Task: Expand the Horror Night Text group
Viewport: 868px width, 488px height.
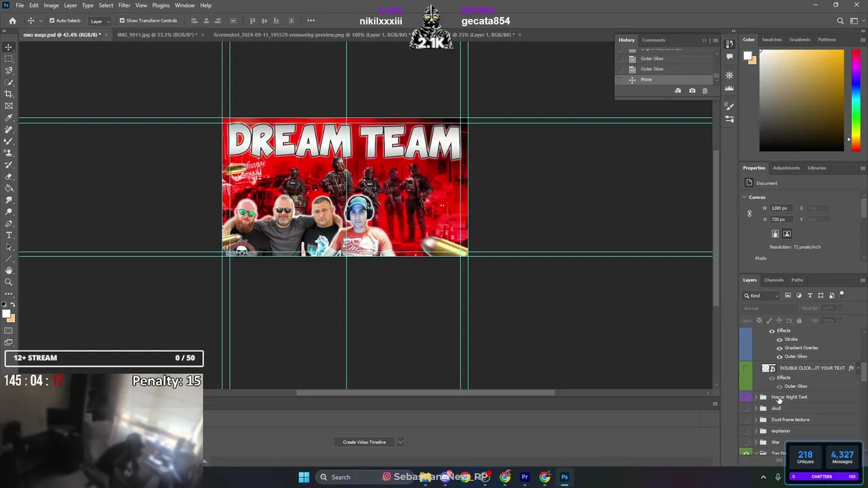Action: pyautogui.click(x=756, y=397)
